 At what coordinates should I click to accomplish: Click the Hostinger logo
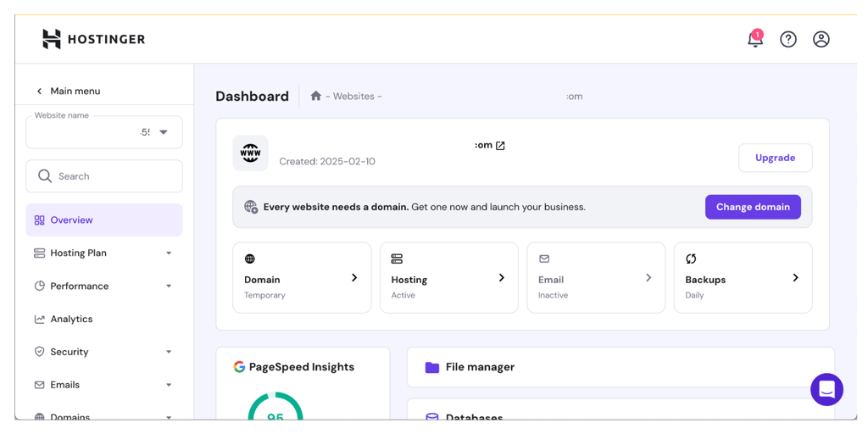click(x=93, y=39)
